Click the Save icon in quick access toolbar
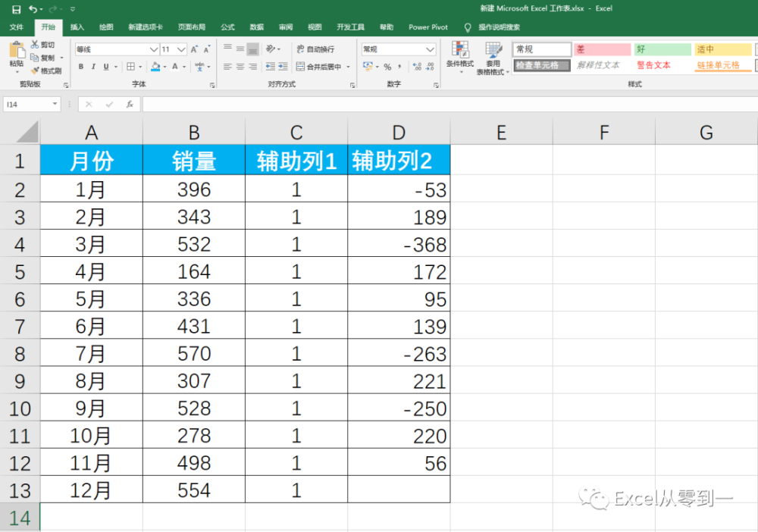This screenshot has width=758, height=532. (16, 9)
